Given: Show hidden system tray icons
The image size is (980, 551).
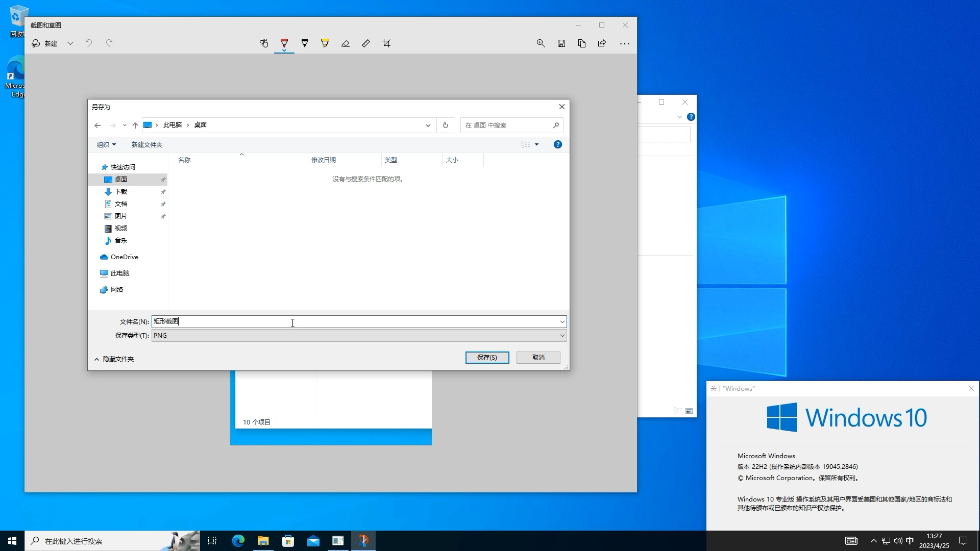Looking at the screenshot, I should [874, 541].
